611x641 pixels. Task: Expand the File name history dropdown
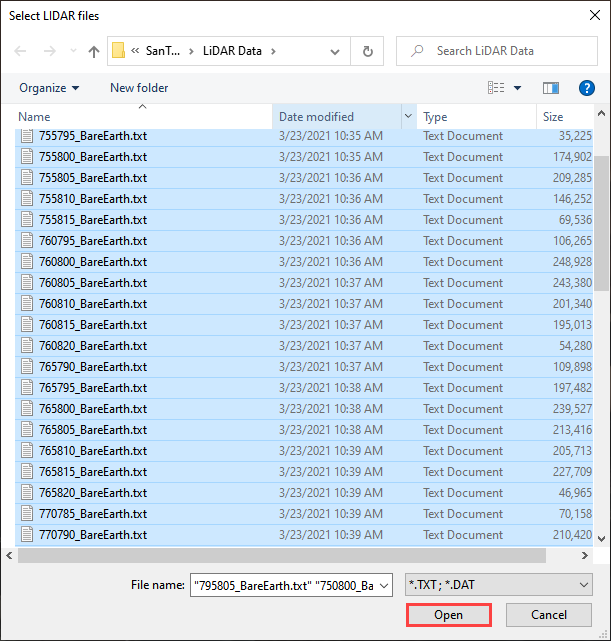pyautogui.click(x=385, y=585)
